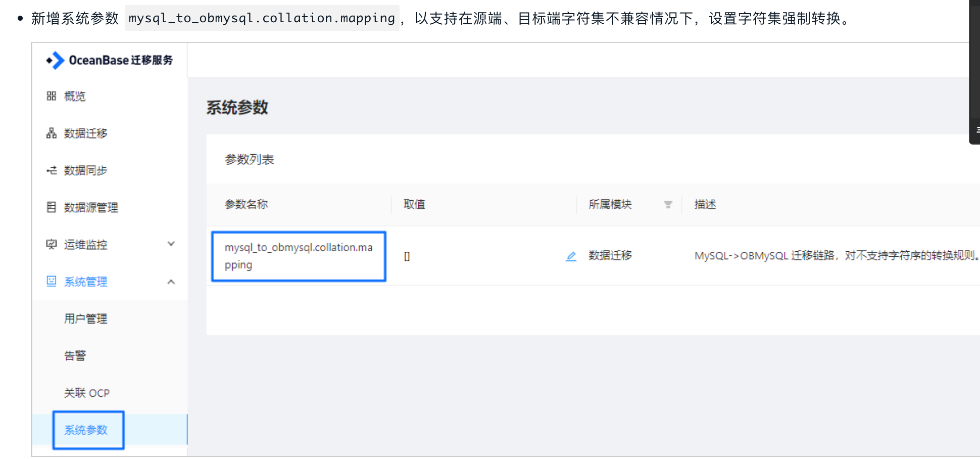Open 数据源管理 in the sidebar
Viewport: 980px width, 459px height.
click(x=91, y=207)
